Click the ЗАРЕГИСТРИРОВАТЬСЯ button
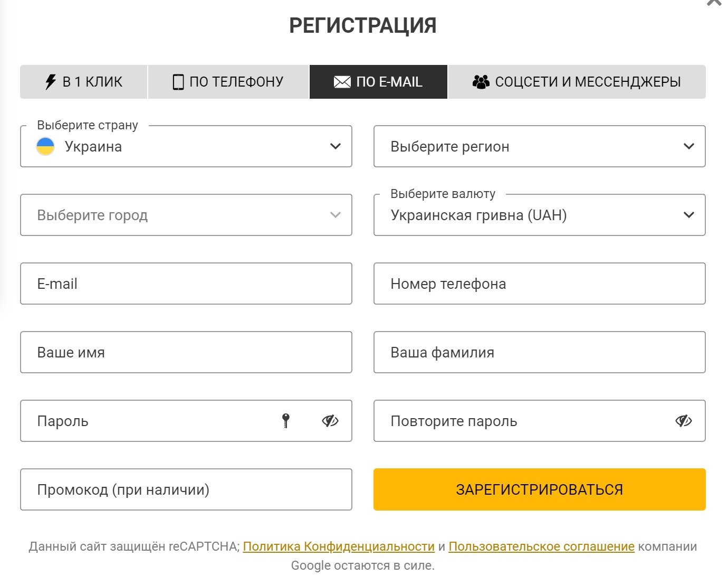The image size is (728, 585). pos(540,489)
